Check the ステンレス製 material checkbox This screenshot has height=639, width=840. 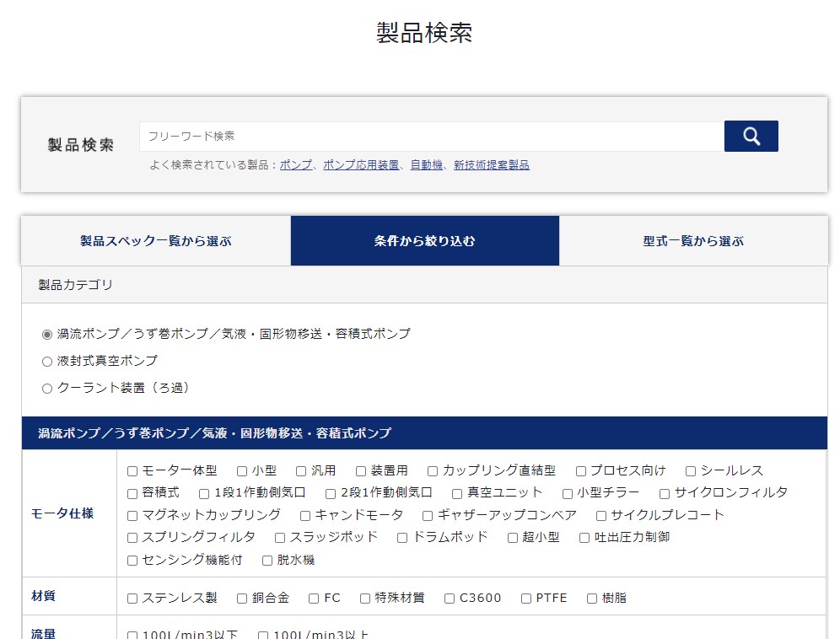click(132, 599)
